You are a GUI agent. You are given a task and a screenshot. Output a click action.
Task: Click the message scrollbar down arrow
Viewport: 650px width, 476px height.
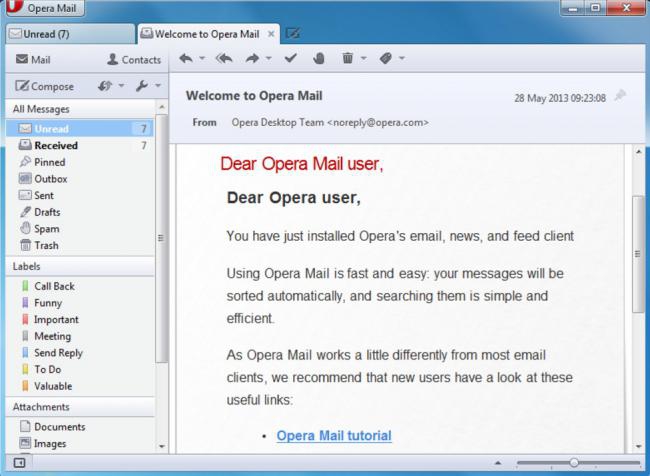pos(638,447)
